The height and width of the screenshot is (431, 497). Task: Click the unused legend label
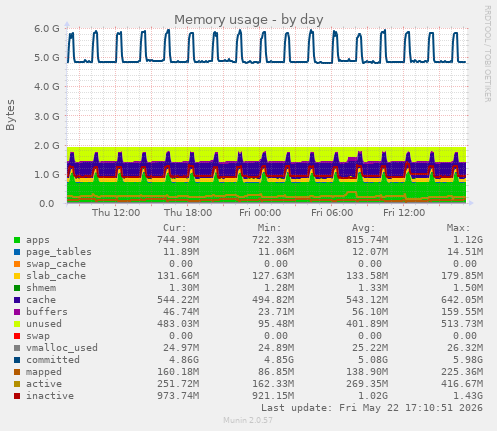(44, 324)
